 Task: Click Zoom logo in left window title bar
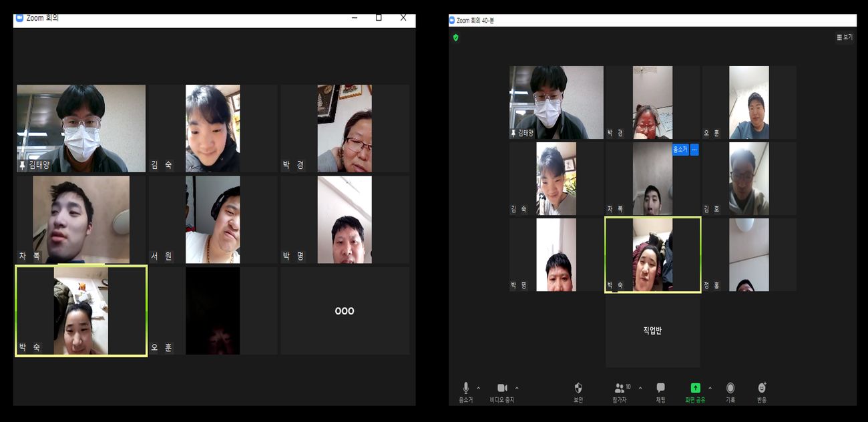tap(19, 18)
